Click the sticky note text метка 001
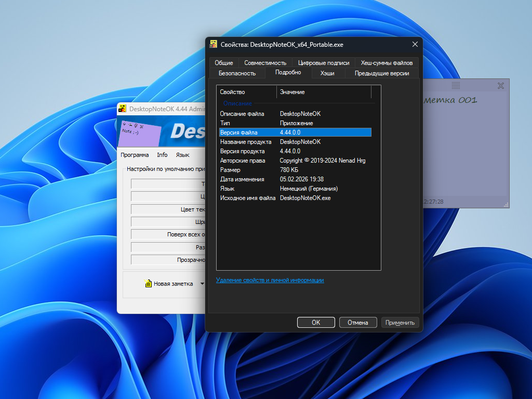532x399 pixels. [450, 100]
